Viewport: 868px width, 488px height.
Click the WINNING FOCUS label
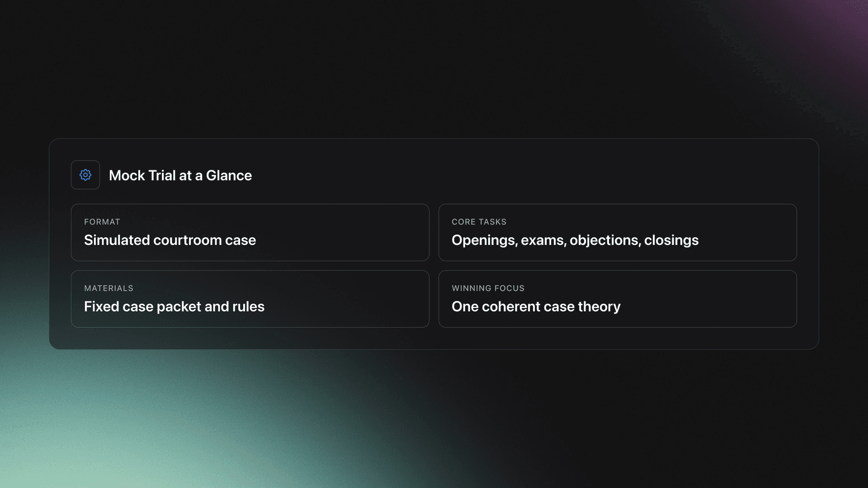[488, 288]
